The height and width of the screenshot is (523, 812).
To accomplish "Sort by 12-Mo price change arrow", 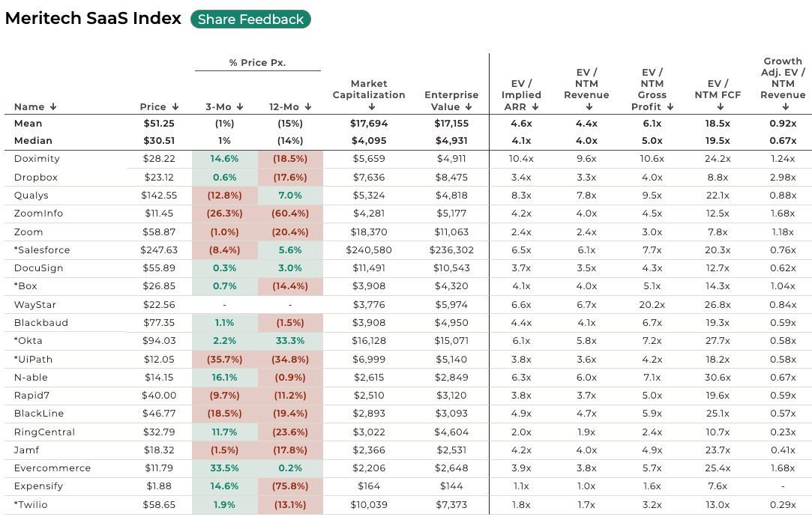I will coord(307,107).
